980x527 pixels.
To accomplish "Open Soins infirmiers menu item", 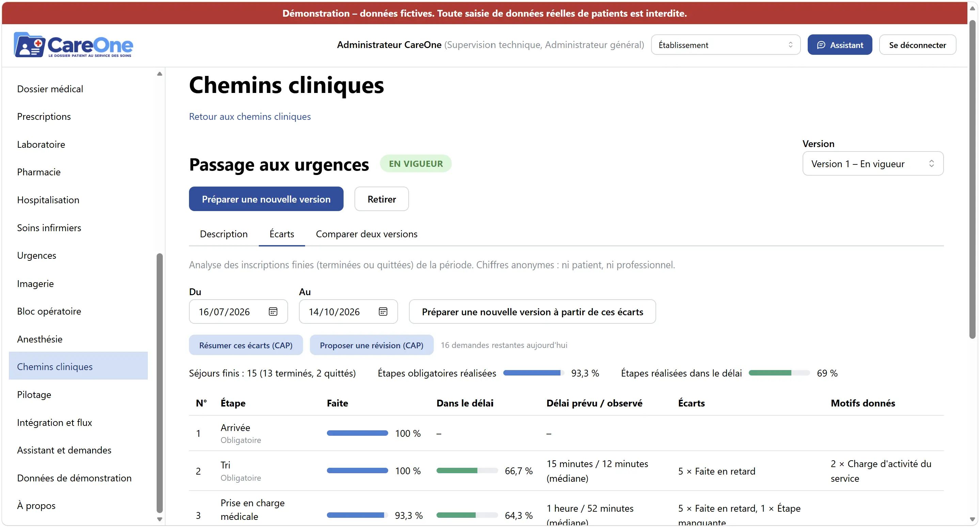I will pyautogui.click(x=78, y=228).
